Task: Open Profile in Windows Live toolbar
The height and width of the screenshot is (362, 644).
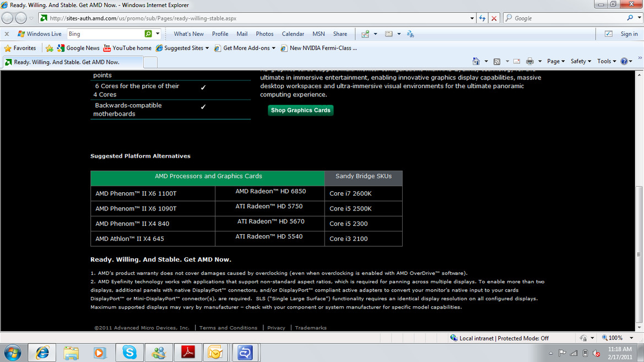Action: [220, 34]
